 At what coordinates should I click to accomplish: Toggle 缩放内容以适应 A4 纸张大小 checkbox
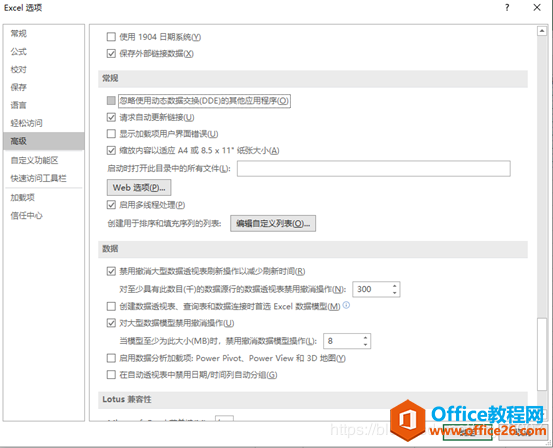(x=111, y=151)
